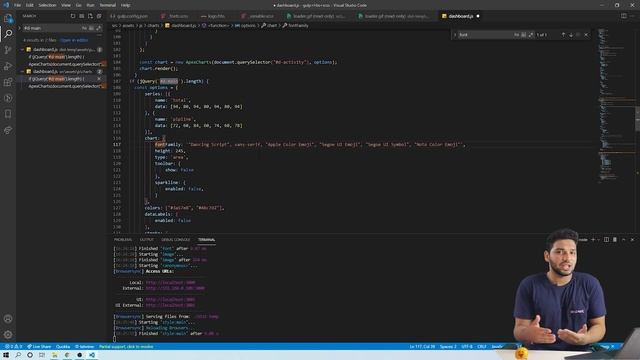Split the terminal panel
Screen dimensions: 640x360
606,240
